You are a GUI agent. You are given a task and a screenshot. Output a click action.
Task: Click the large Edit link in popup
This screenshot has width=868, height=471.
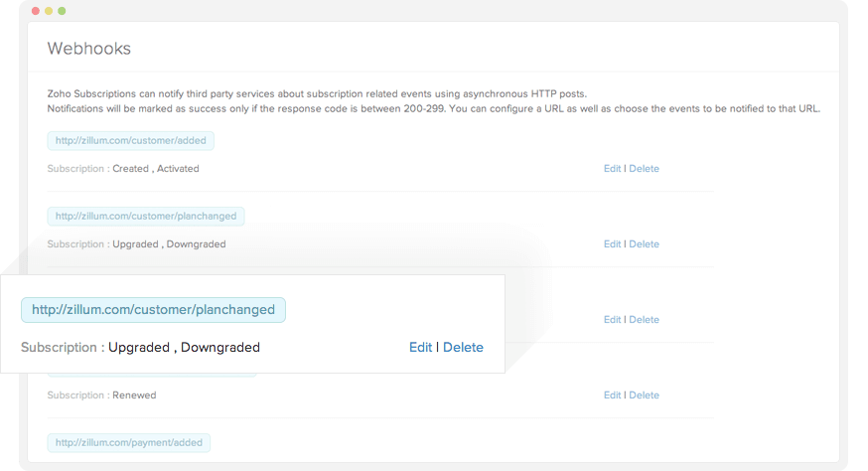420,348
